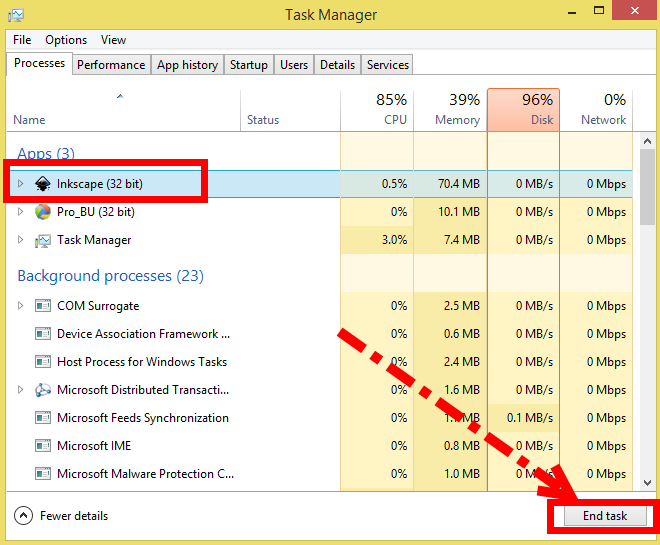Select the Processes tab
Screen dimensions: 660x545
coord(40,63)
